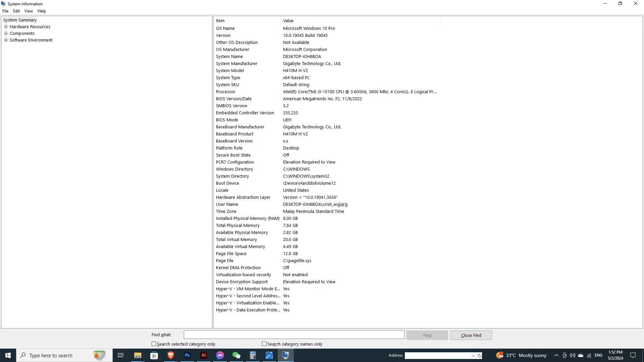Open the Help menu
The width and height of the screenshot is (644, 362).
coord(42,11)
